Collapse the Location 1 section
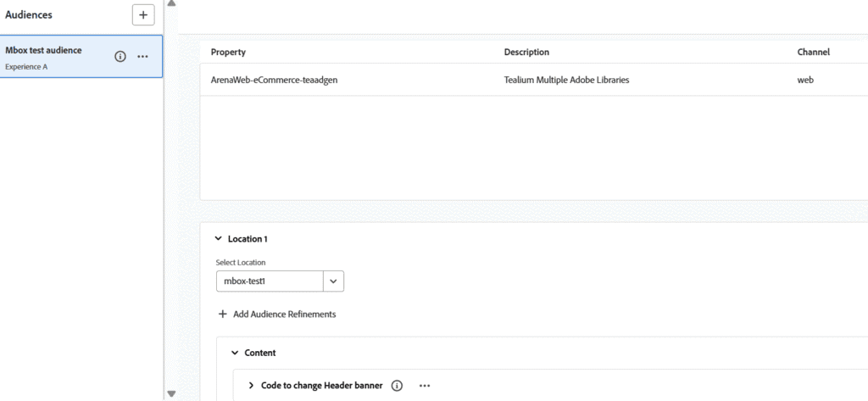868x401 pixels. click(x=219, y=239)
